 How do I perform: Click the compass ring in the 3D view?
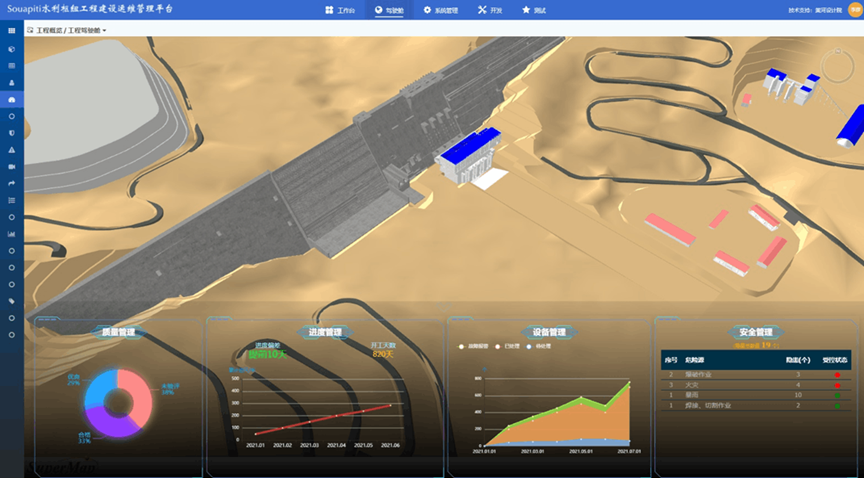point(837,66)
